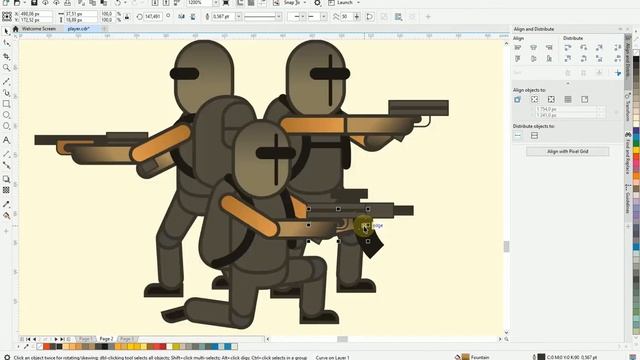Screen dimensions: 640x360
Task: Pick the yellow swatch in right color palette
Action: 636,151
